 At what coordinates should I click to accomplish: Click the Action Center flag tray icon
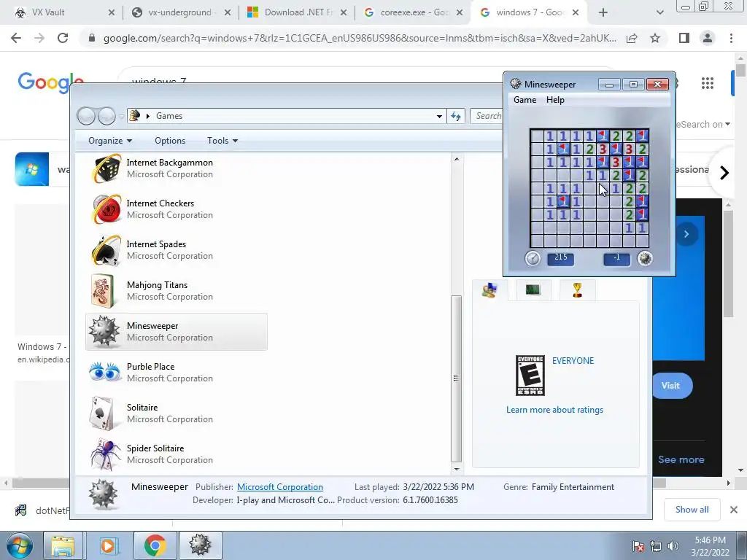pos(638,546)
